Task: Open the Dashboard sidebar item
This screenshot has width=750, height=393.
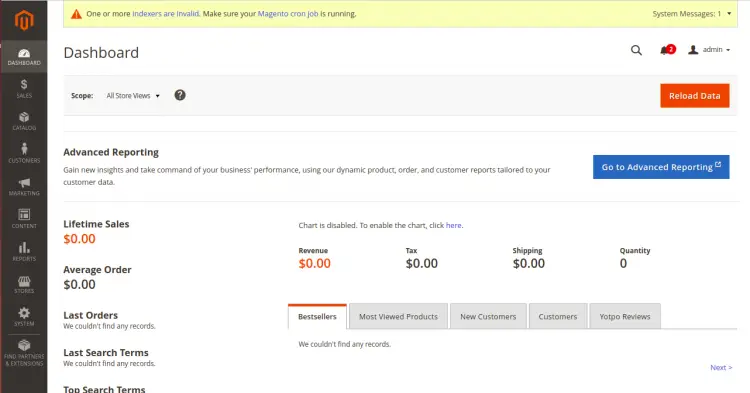Action: (24, 56)
